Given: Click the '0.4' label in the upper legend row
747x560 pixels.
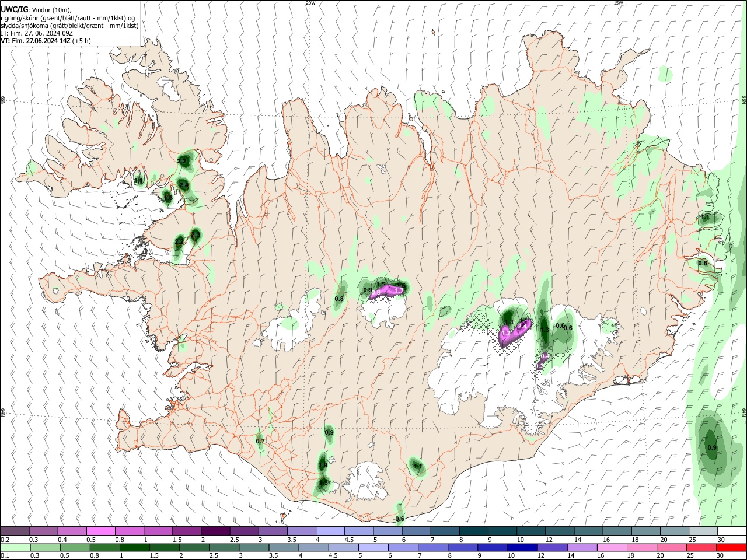Looking at the screenshot, I should coord(62,540).
